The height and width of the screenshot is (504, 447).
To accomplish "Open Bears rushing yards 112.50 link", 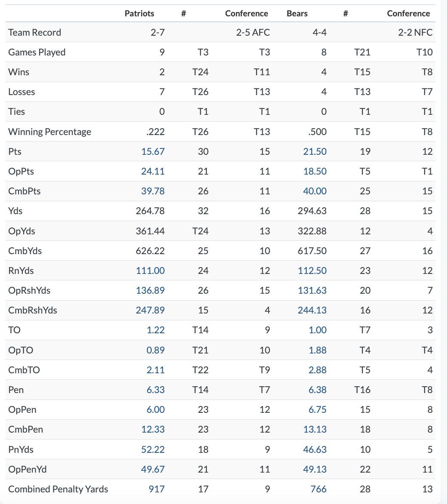I will tap(312, 270).
